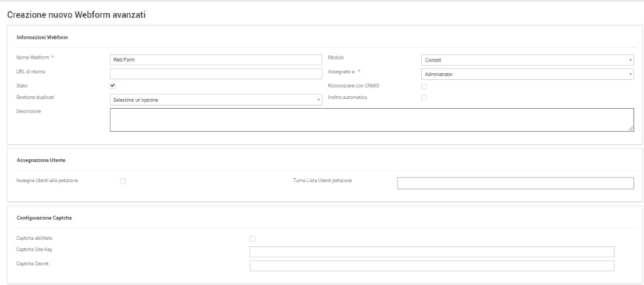Tick the Inoltro automatico checkbox
The height and width of the screenshot is (285, 644).
pos(424,98)
